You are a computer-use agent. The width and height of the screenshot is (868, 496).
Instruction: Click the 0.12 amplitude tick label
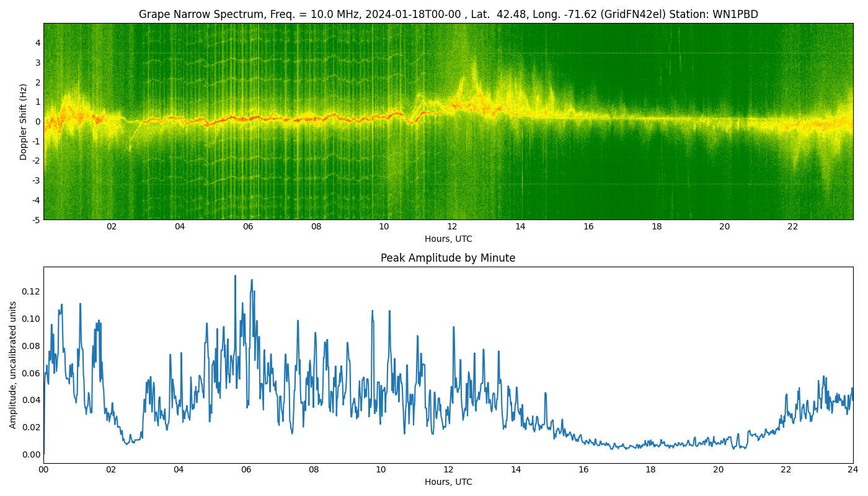pyautogui.click(x=30, y=291)
